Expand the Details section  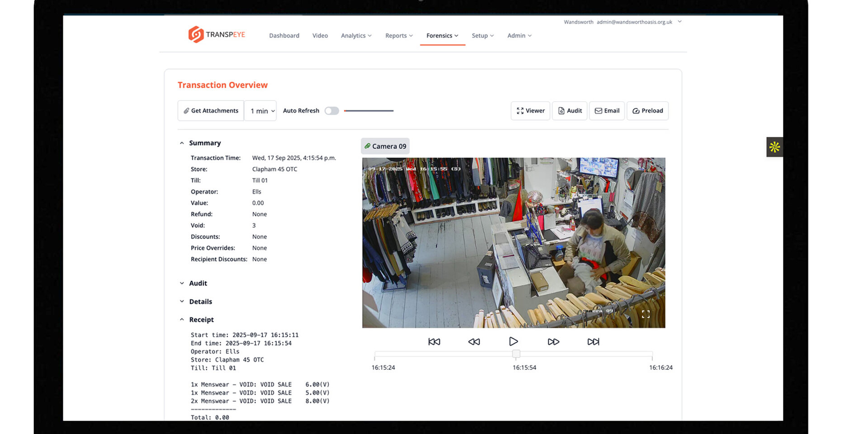coord(182,301)
